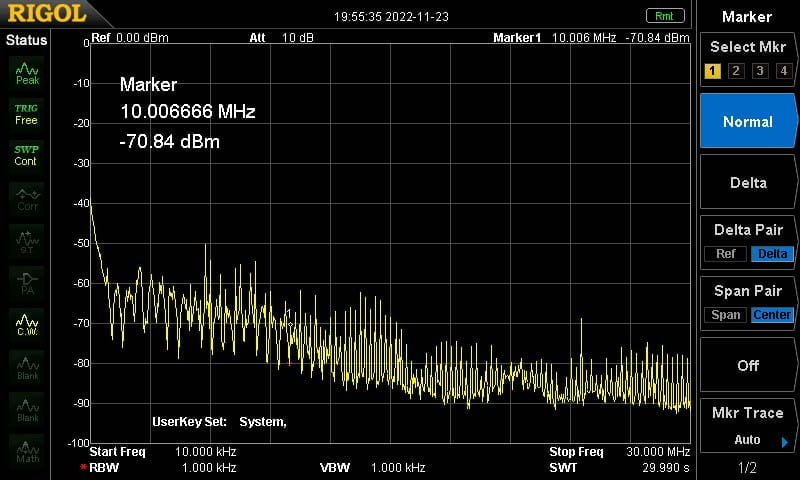Switch Span Pair to Span
The width and height of the screenshot is (800, 480).
725,315
